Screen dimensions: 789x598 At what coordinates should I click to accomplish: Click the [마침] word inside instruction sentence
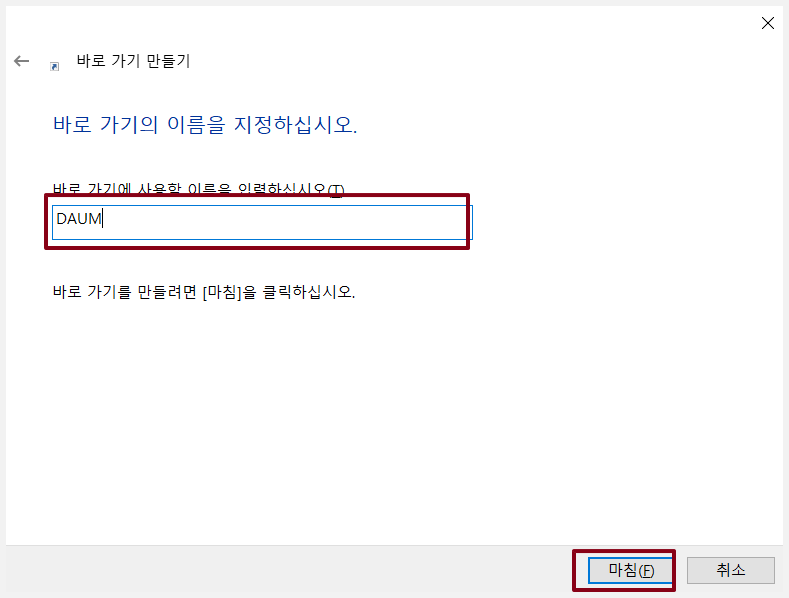222,292
